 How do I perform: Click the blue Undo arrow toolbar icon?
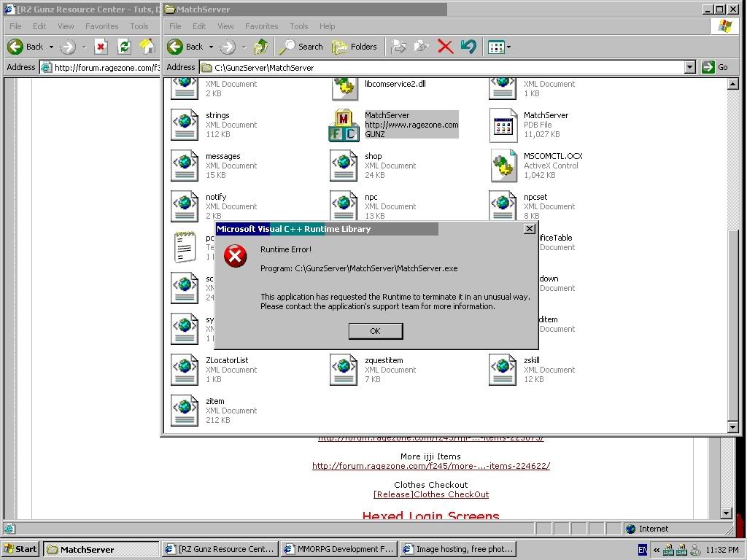coord(468,47)
